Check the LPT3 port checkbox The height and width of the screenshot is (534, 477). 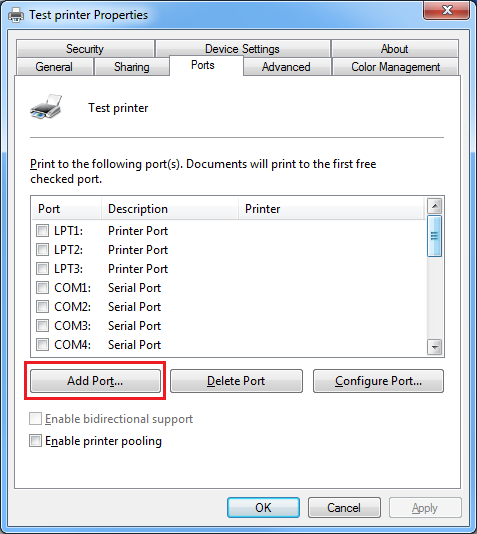tap(42, 268)
